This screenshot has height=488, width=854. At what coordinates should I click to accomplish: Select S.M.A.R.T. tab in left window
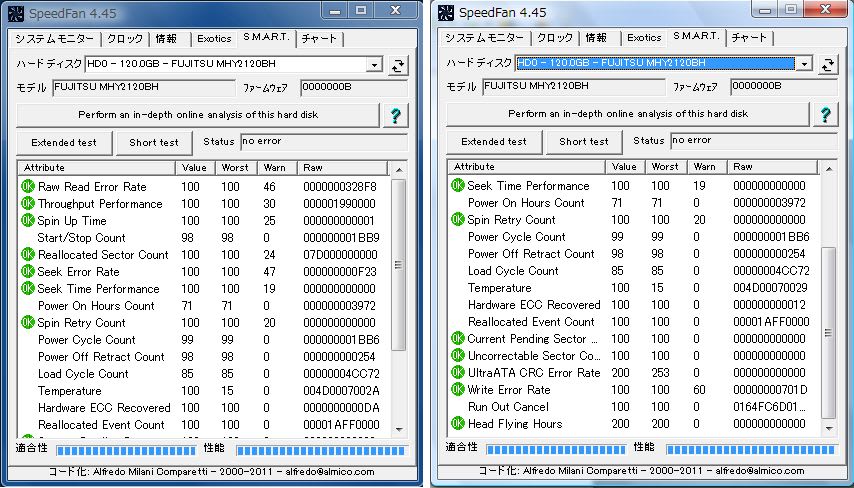click(267, 38)
